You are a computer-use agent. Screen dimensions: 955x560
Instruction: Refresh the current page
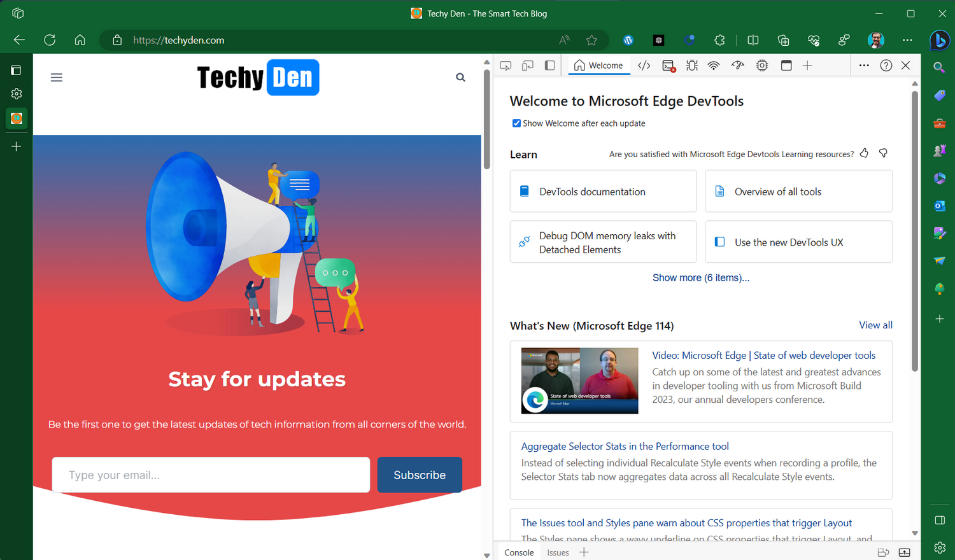tap(50, 40)
